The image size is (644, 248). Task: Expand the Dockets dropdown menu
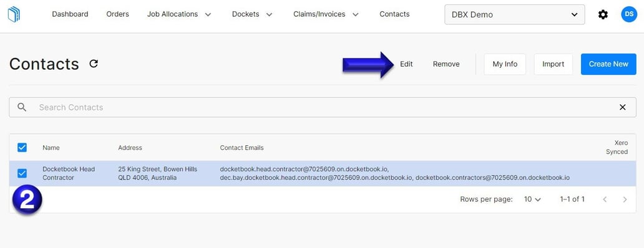(x=252, y=14)
